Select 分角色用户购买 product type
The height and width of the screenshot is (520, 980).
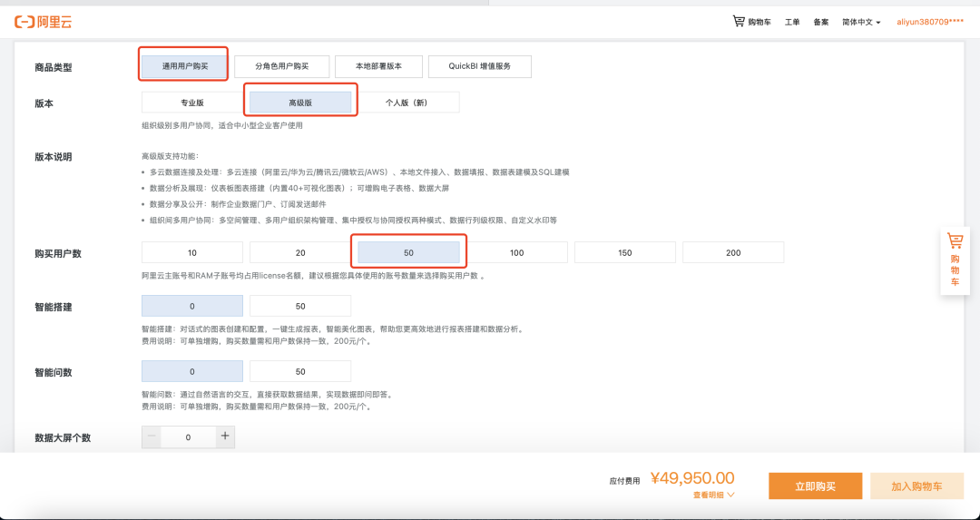282,66
